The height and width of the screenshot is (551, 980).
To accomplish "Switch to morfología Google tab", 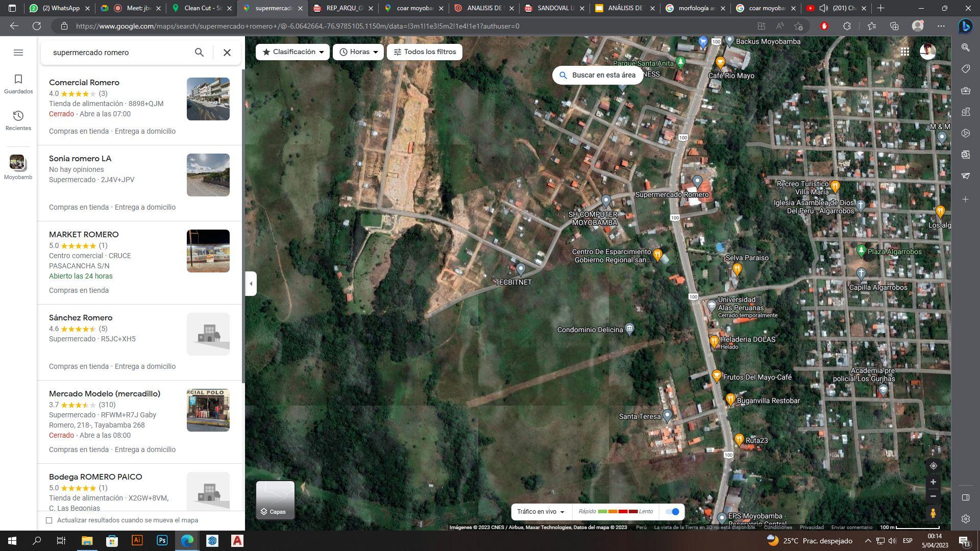I will click(x=696, y=8).
